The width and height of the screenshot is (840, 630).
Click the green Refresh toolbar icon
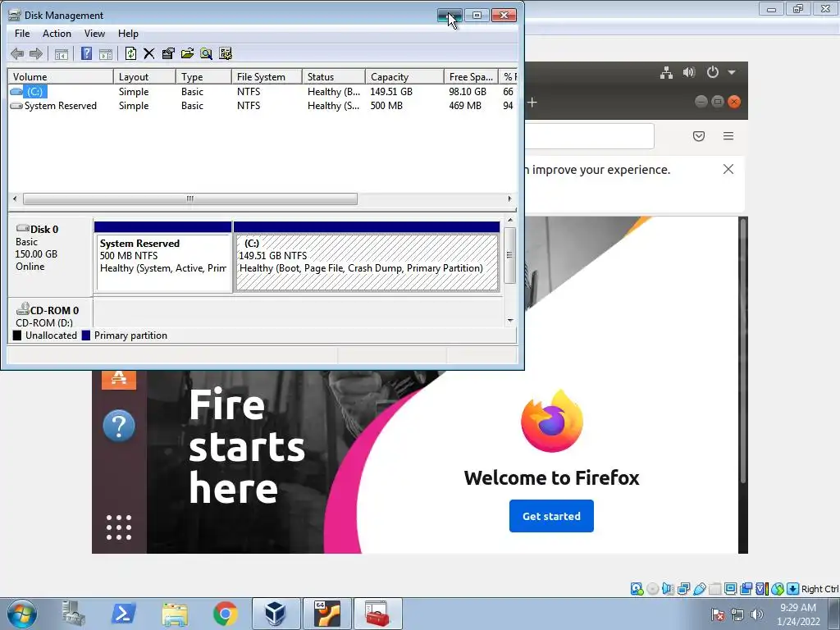pyautogui.click(x=130, y=53)
